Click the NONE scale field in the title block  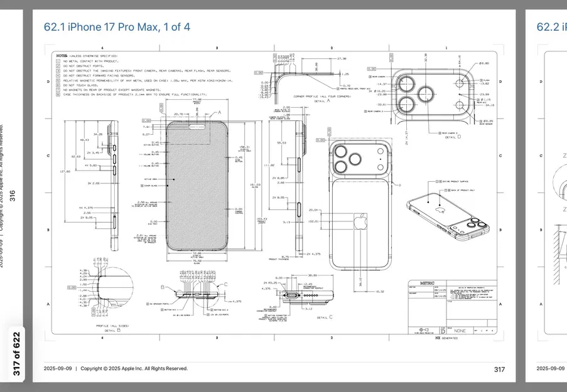pos(460,331)
